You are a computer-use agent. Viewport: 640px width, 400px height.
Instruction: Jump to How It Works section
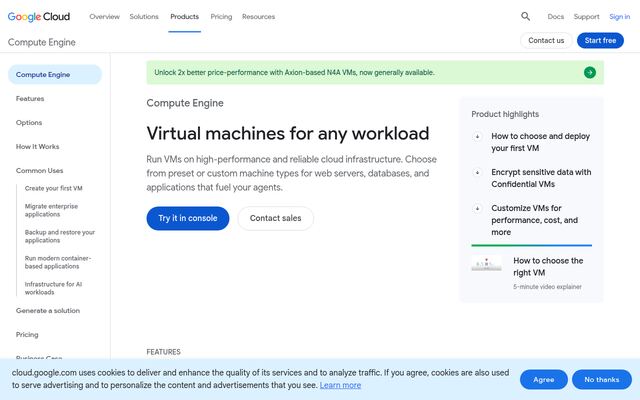pyautogui.click(x=38, y=147)
